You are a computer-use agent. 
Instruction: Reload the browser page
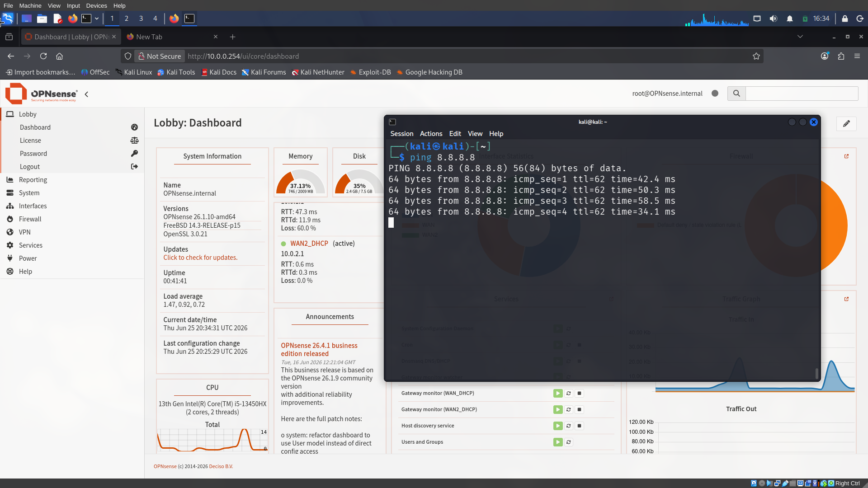(43, 56)
